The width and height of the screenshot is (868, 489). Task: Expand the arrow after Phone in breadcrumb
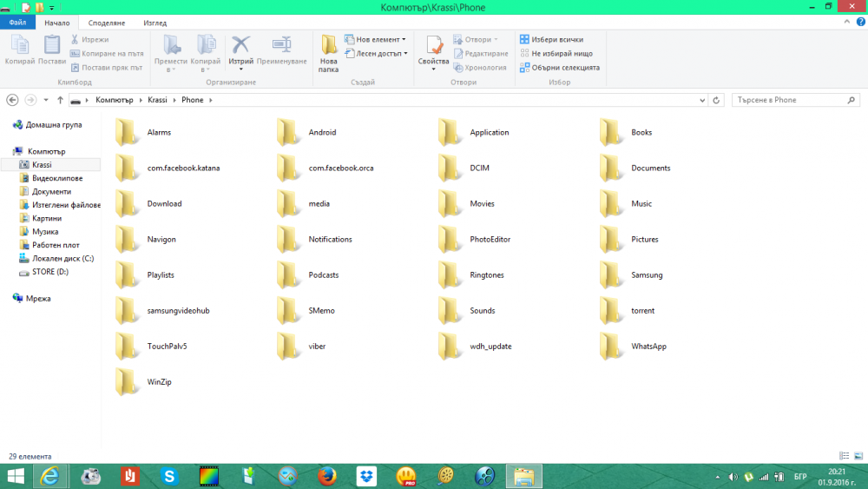point(211,100)
